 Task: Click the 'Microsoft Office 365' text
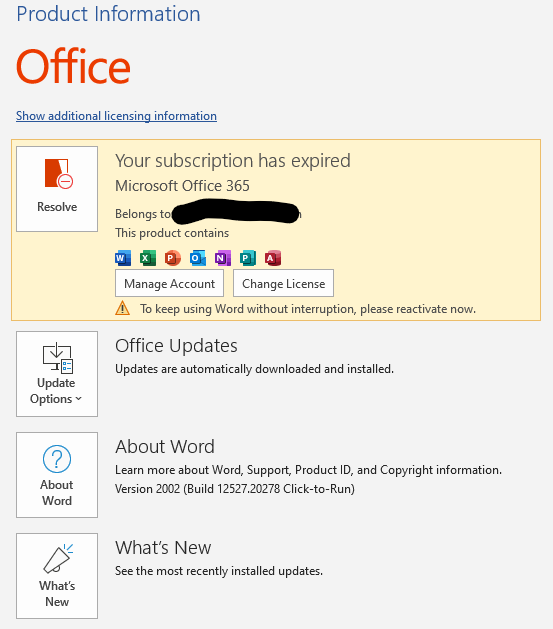(x=182, y=186)
